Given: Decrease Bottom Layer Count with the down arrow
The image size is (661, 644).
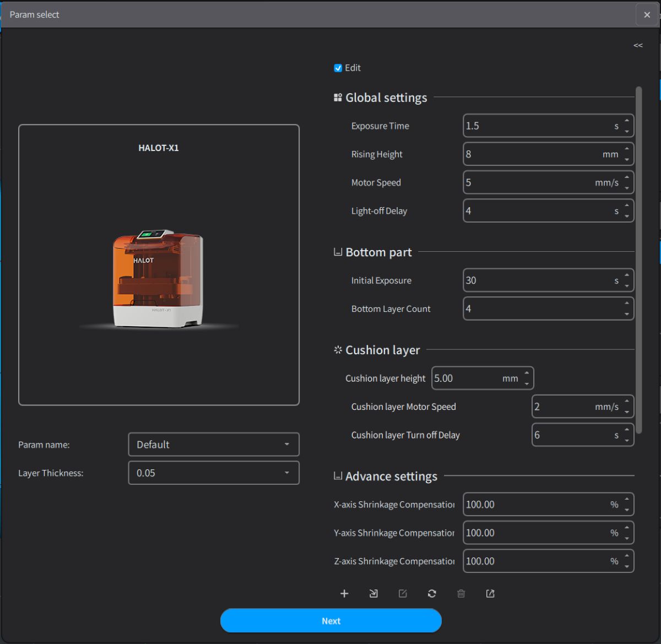Looking at the screenshot, I should [x=627, y=314].
